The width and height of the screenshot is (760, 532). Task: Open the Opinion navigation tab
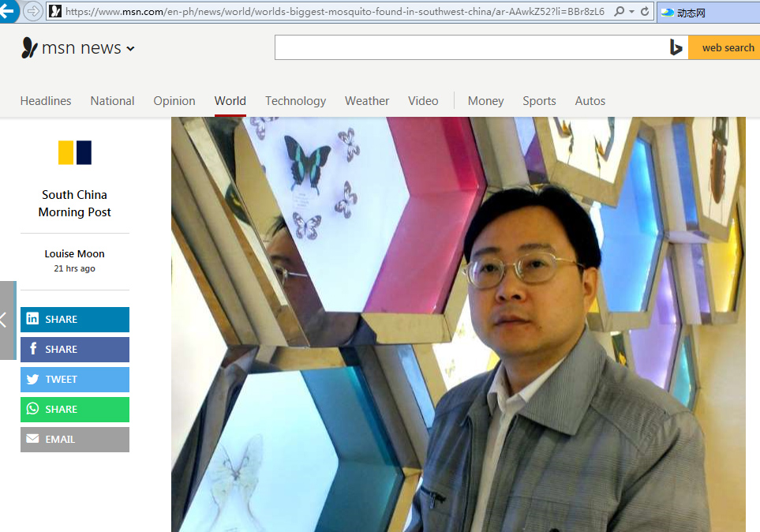coord(174,101)
